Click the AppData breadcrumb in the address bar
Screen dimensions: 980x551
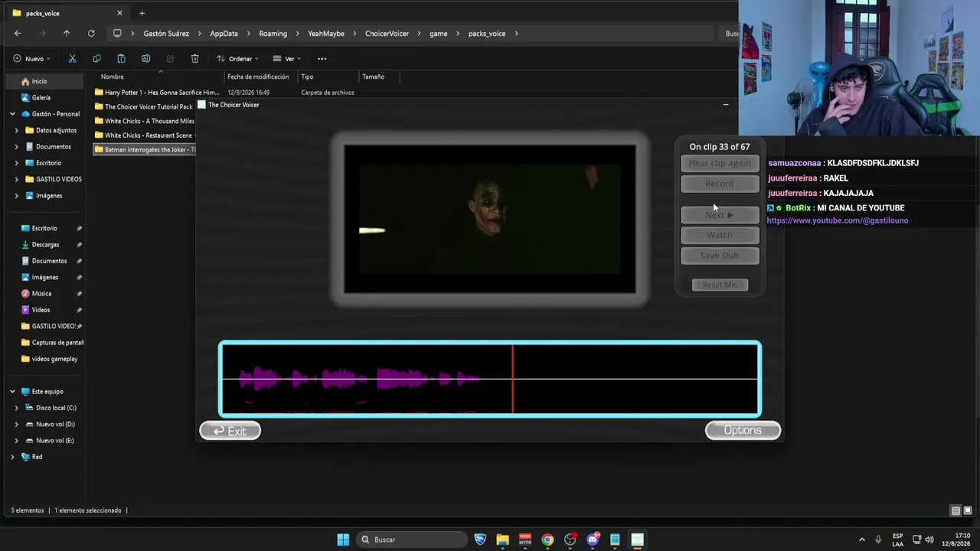[x=224, y=34]
